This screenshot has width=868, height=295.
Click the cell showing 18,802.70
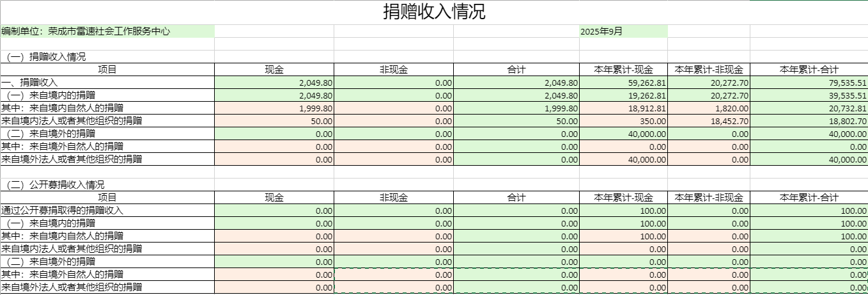click(809, 121)
